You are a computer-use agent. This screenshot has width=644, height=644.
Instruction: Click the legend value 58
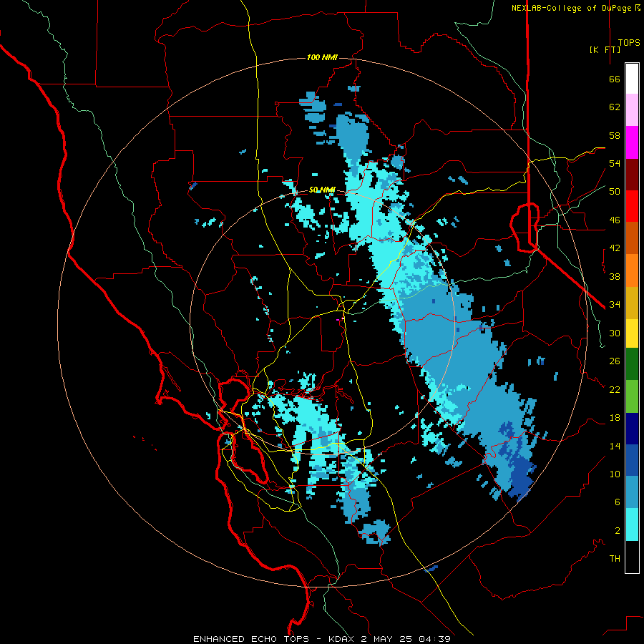[615, 135]
